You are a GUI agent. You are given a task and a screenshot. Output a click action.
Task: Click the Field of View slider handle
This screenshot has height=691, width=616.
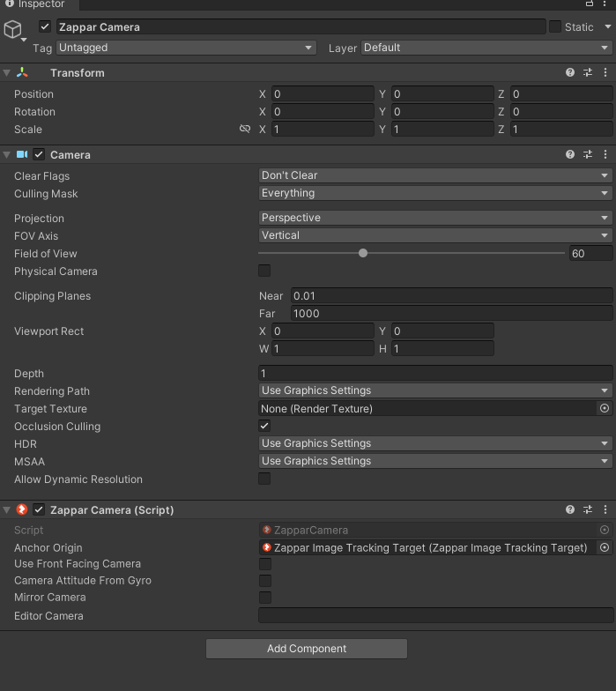(x=363, y=253)
